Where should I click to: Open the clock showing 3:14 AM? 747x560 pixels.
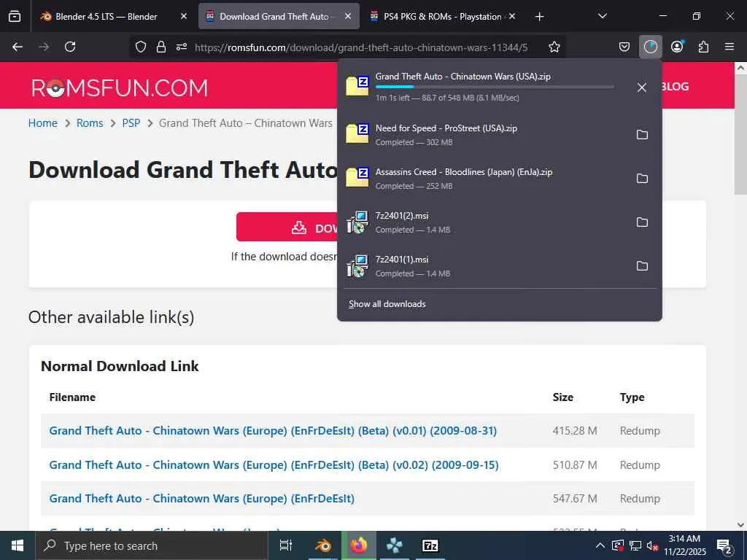[684, 545]
